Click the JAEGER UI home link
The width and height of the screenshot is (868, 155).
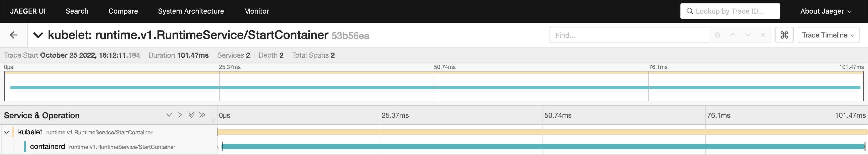point(28,11)
